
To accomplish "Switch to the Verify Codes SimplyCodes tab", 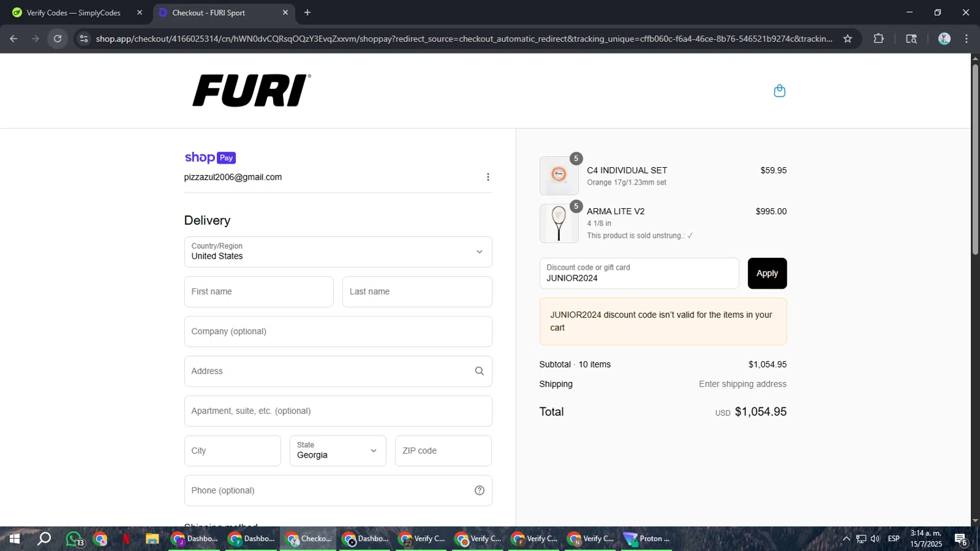I will tap(73, 12).
